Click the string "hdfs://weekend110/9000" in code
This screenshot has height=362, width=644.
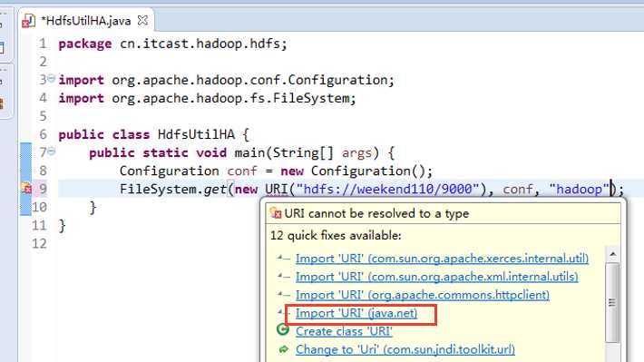387,189
